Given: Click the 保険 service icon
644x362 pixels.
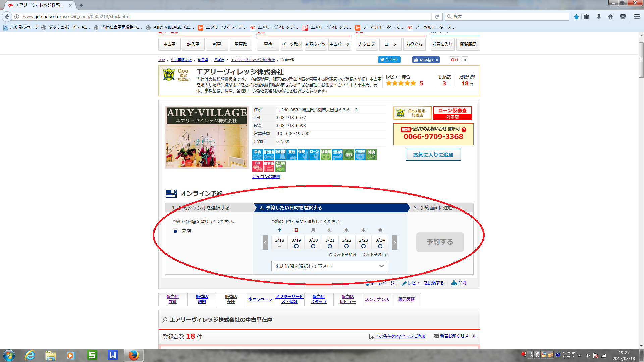Looking at the screenshot, I should [x=303, y=155].
